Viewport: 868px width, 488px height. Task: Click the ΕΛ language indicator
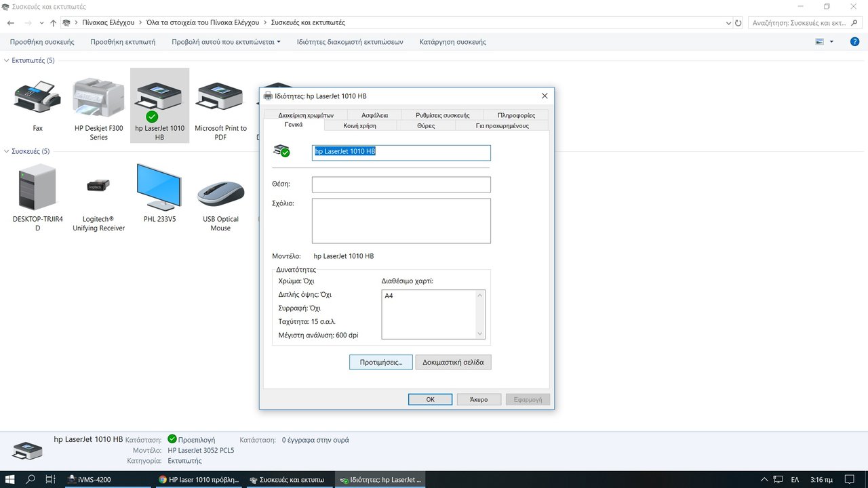(x=795, y=479)
